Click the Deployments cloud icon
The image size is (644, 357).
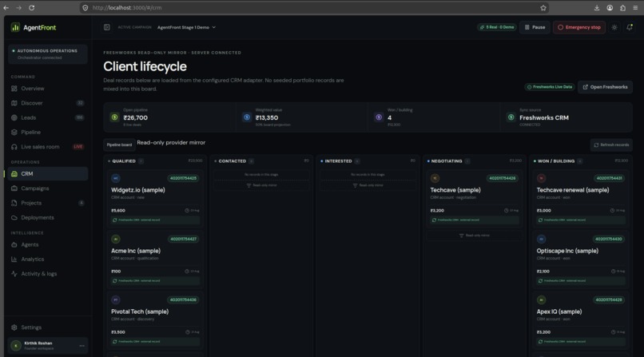pyautogui.click(x=14, y=217)
